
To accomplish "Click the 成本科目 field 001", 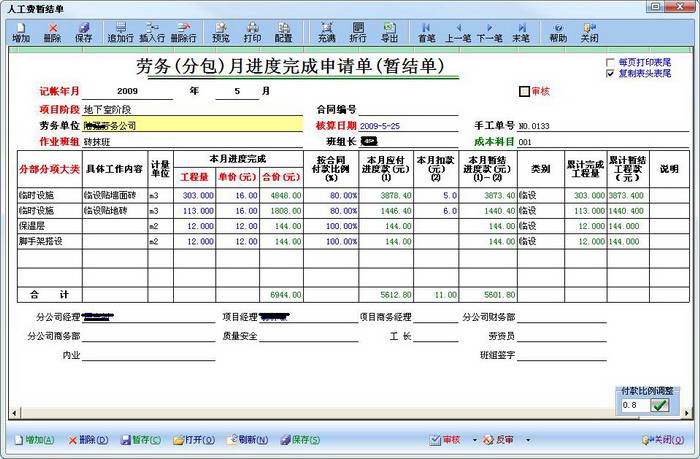I will click(x=603, y=142).
